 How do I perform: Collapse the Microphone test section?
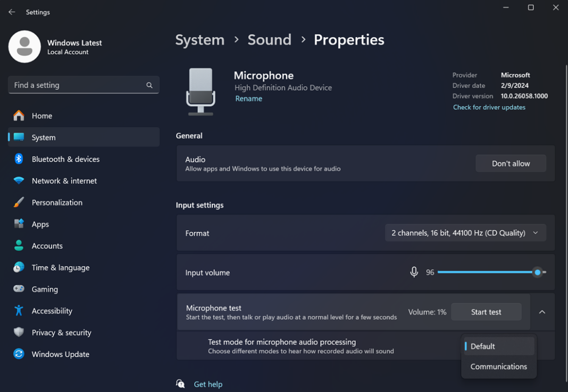click(542, 312)
